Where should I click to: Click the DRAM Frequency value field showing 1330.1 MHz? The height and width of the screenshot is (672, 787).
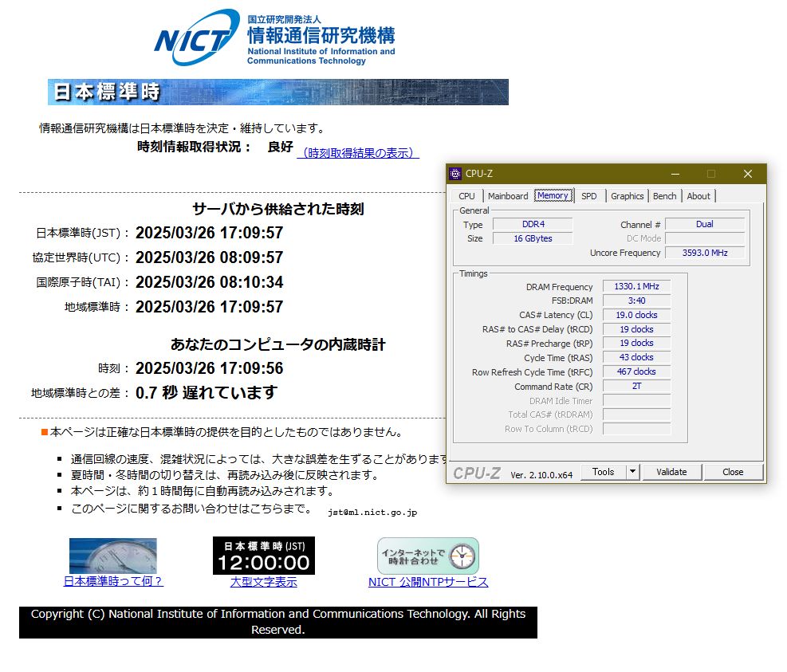636,286
